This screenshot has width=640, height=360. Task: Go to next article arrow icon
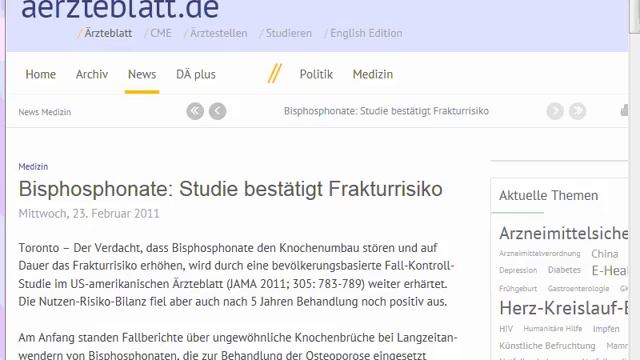click(x=555, y=111)
